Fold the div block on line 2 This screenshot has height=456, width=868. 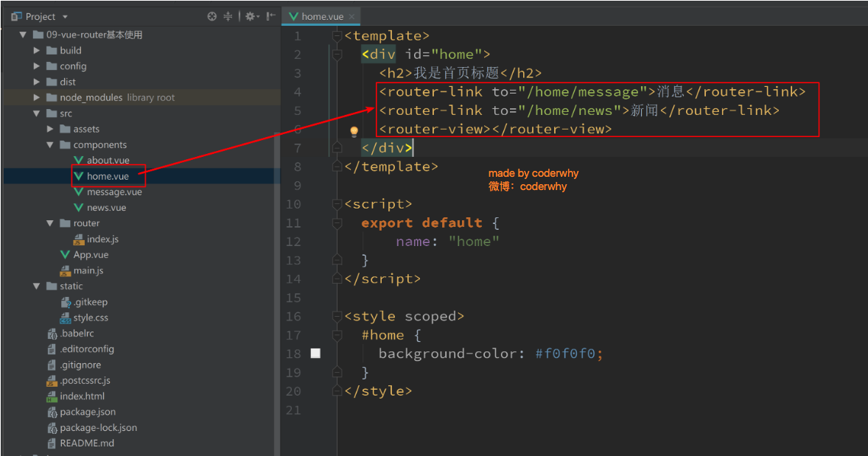337,55
